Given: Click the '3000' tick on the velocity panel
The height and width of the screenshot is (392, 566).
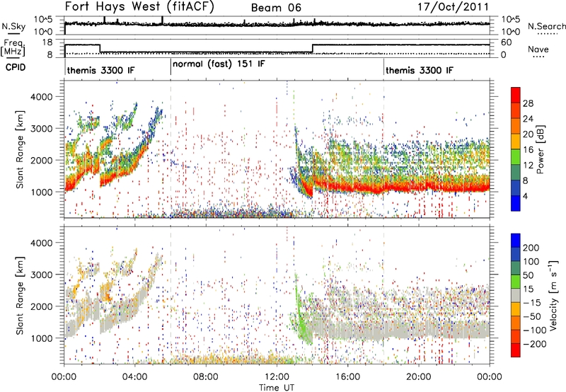Looking at the screenshot, I should click(x=41, y=275).
